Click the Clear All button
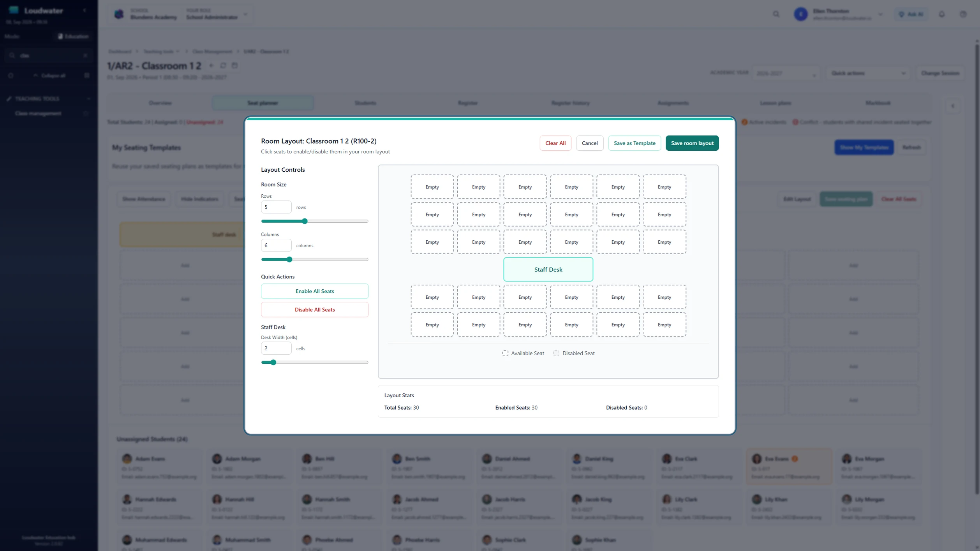 click(x=555, y=143)
